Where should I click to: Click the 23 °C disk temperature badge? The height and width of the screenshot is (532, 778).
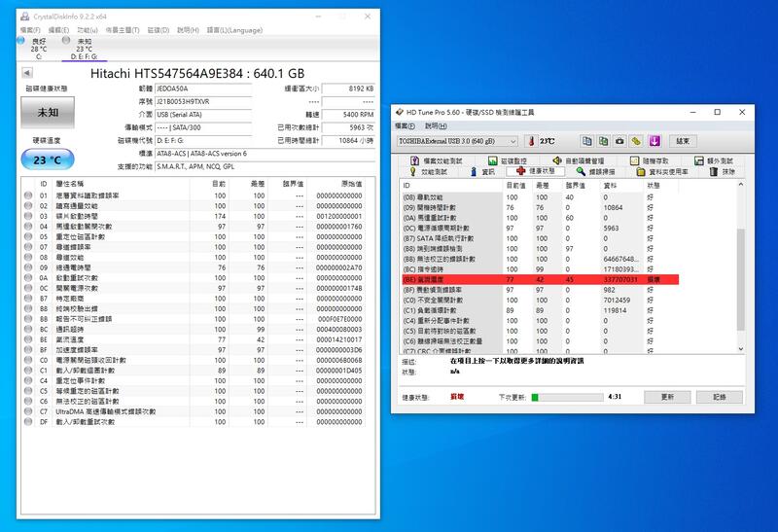point(48,160)
